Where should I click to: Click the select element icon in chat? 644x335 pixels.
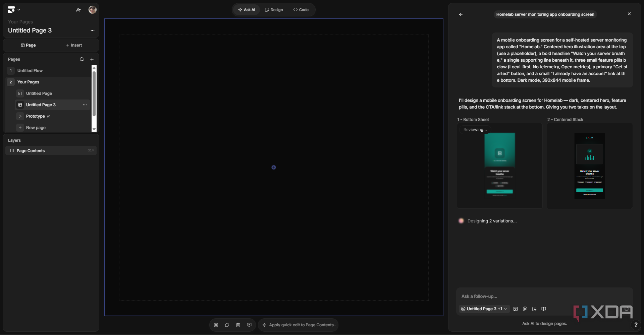[534, 309]
